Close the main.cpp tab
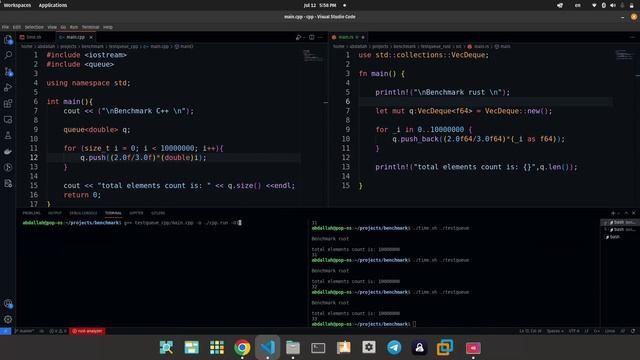This screenshot has height=360, width=640. [x=91, y=37]
